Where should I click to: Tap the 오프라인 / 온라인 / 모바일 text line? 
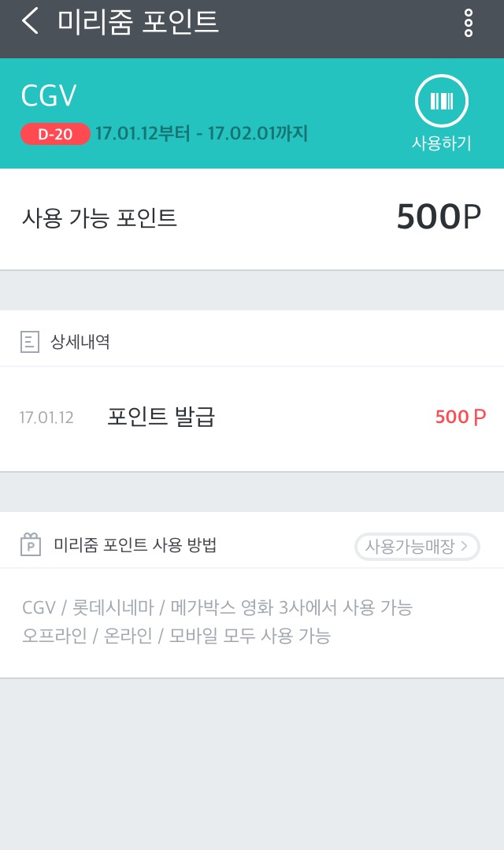pyautogui.click(x=176, y=636)
